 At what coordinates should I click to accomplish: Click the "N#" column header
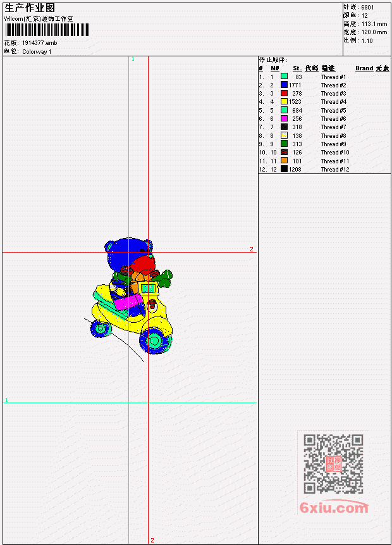pos(275,68)
